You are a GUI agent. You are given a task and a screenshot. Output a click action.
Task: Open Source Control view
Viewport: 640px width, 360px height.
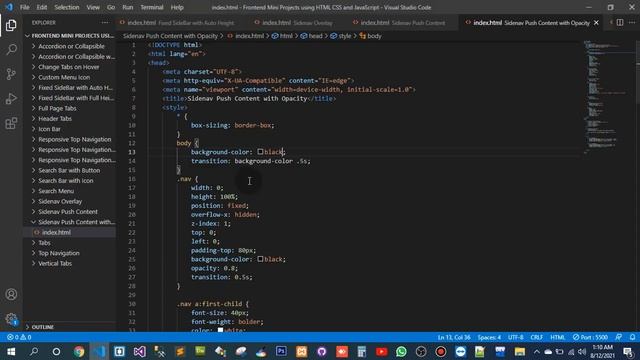click(x=11, y=74)
